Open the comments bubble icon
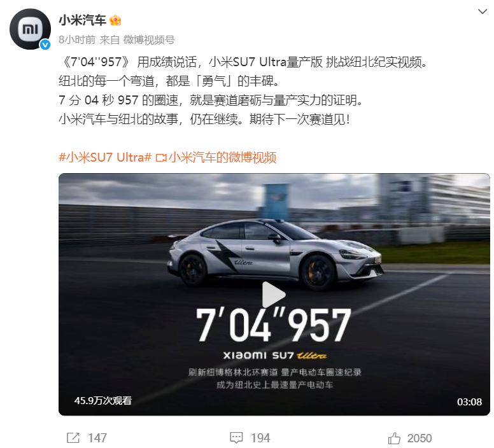Viewport: 494px width, 448px height. point(236,438)
